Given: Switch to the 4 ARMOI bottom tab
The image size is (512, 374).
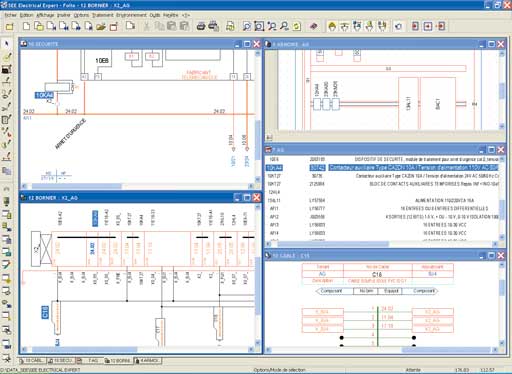Looking at the screenshot, I should coord(147,361).
